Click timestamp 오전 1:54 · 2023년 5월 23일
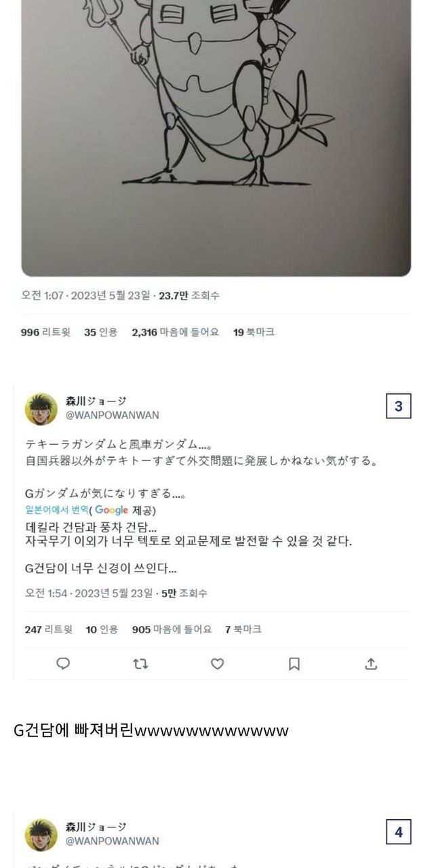Viewport: 434px width, 868px height. [89, 593]
